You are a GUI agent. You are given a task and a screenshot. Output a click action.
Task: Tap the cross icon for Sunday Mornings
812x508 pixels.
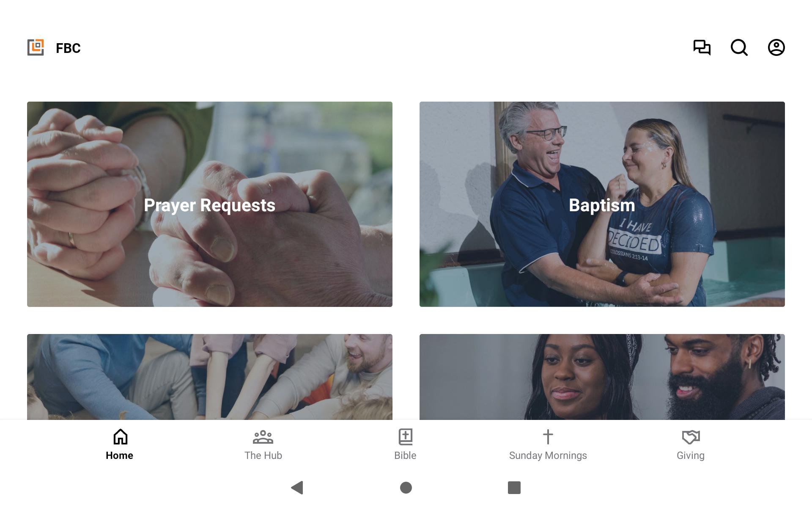coord(548,437)
